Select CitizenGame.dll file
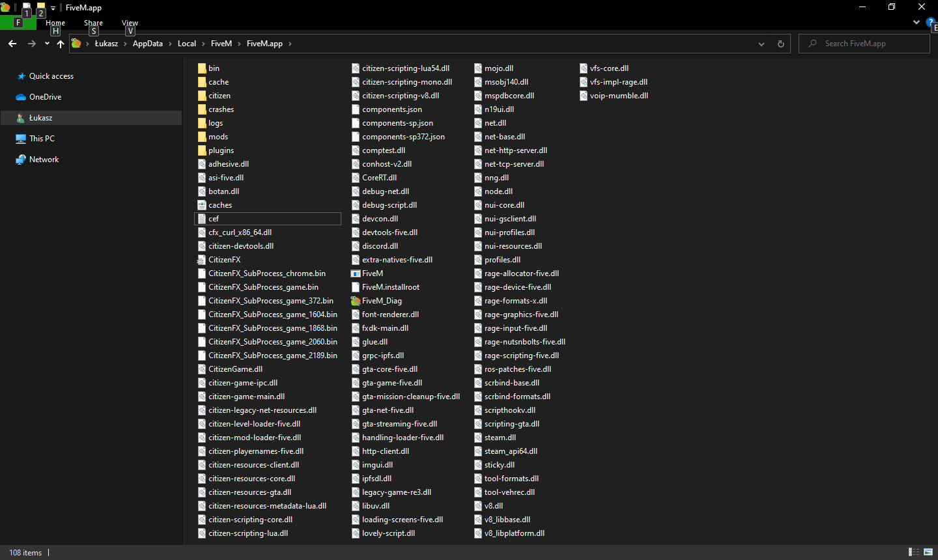938x560 pixels. coord(230,369)
